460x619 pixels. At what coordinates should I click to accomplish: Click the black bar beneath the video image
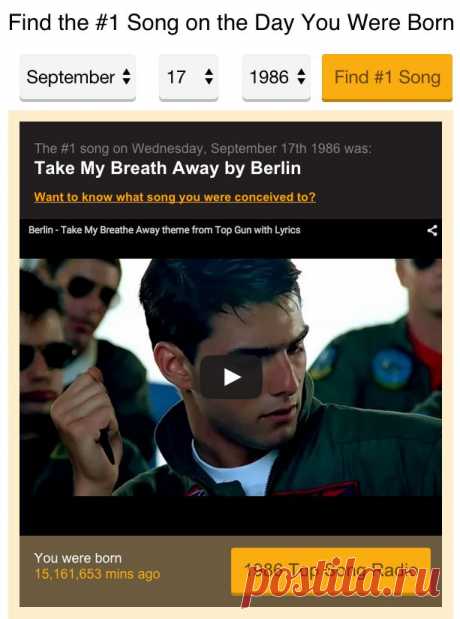[x=231, y=516]
